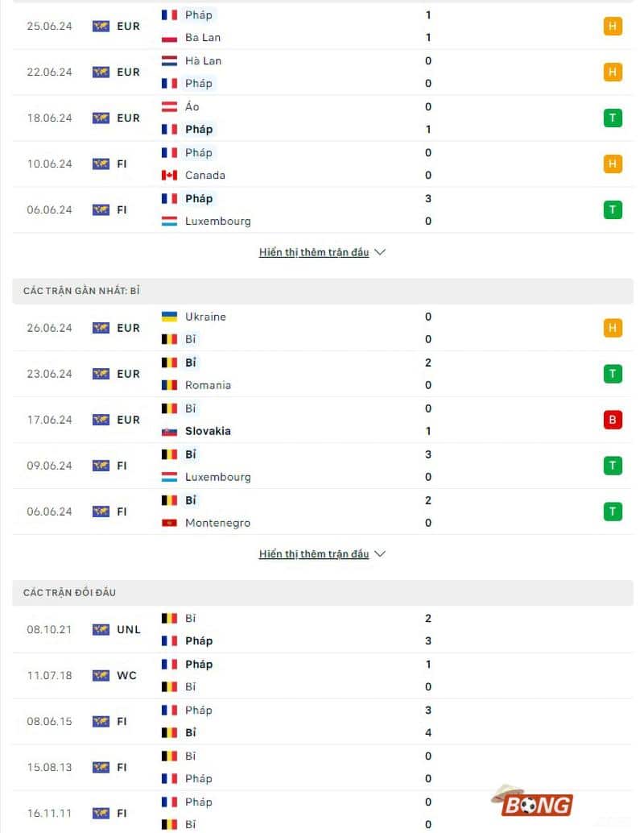Click the Canada flag icon
Image resolution: width=644 pixels, height=833 pixels.
click(170, 176)
